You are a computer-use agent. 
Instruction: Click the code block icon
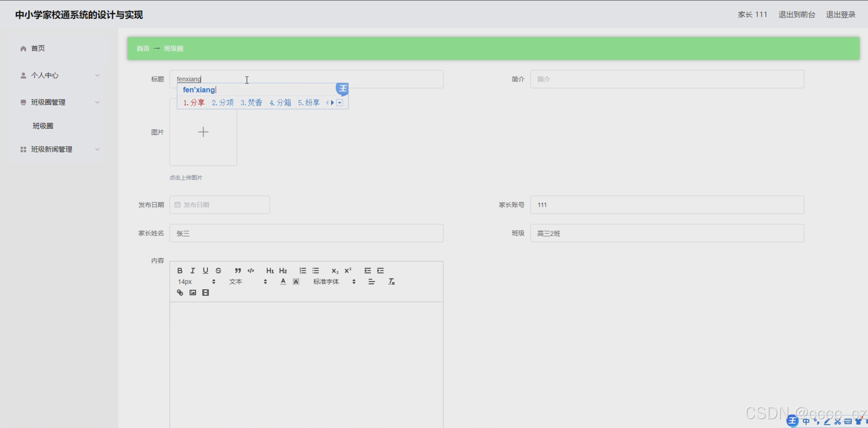tap(251, 271)
